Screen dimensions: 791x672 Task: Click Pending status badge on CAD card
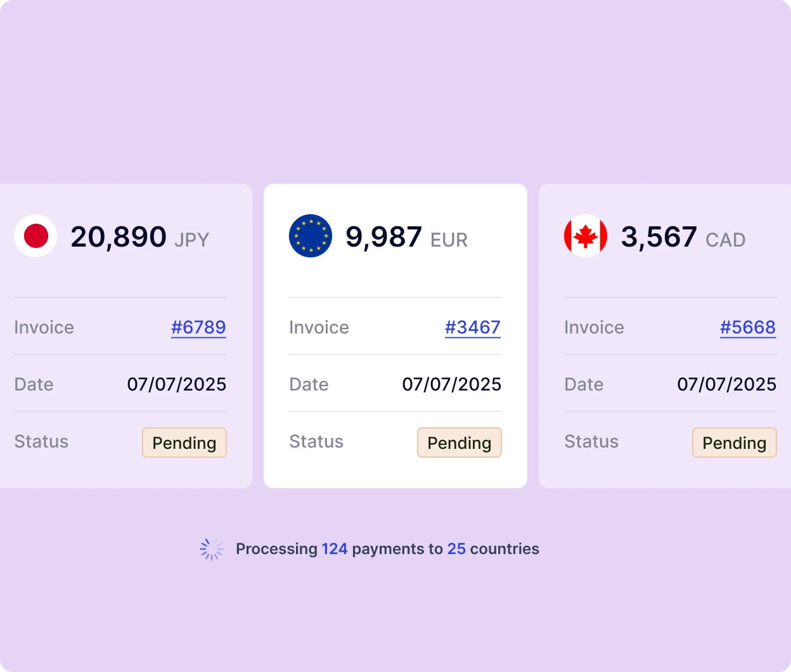(735, 443)
